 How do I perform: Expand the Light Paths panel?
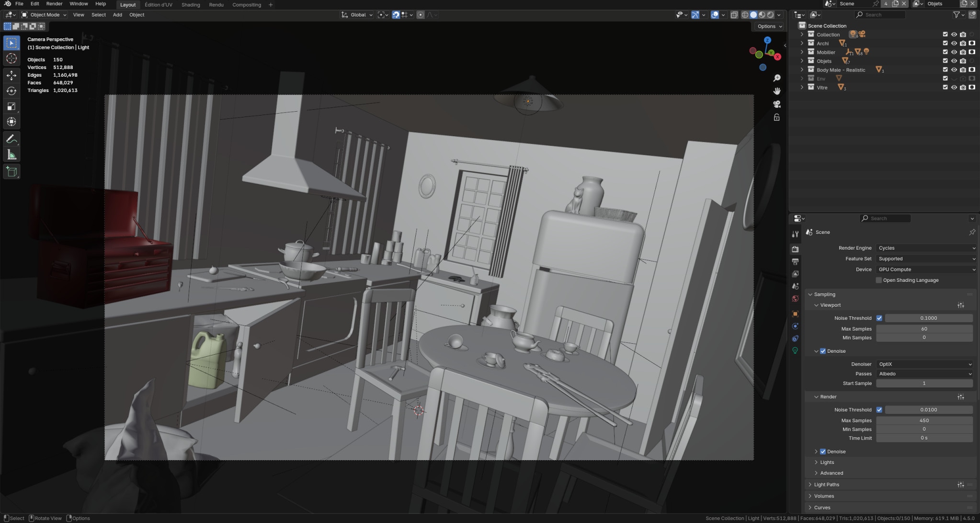point(826,485)
